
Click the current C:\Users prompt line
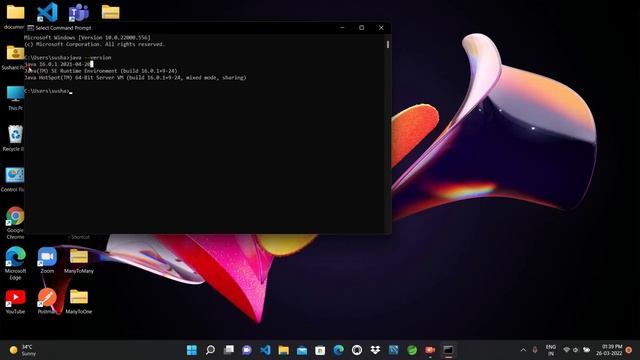(48, 91)
